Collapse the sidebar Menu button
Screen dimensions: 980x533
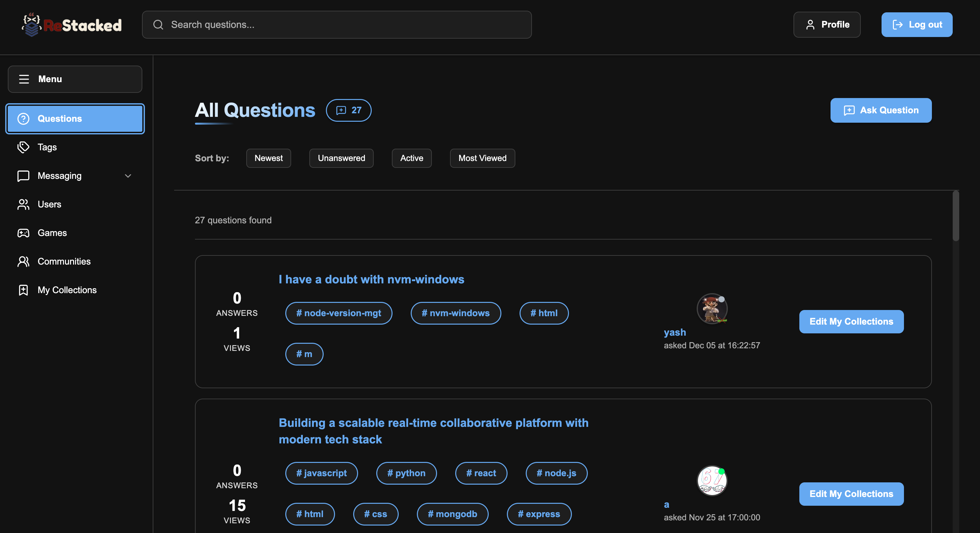click(x=75, y=79)
